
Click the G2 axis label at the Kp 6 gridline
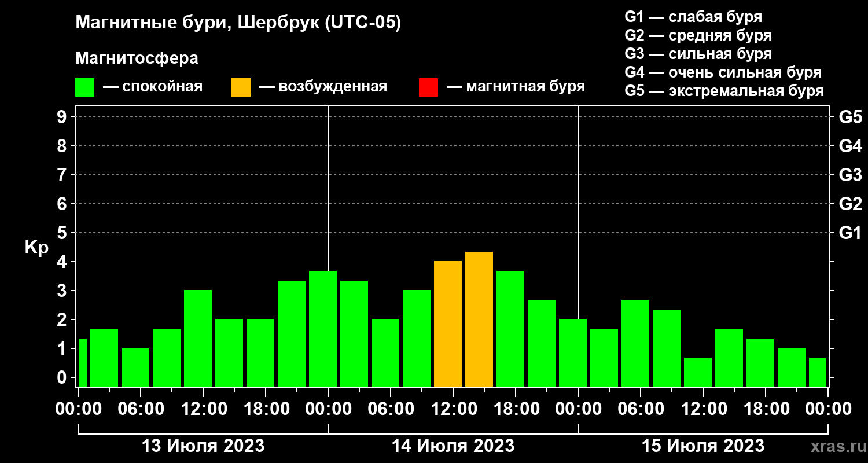coord(850,204)
